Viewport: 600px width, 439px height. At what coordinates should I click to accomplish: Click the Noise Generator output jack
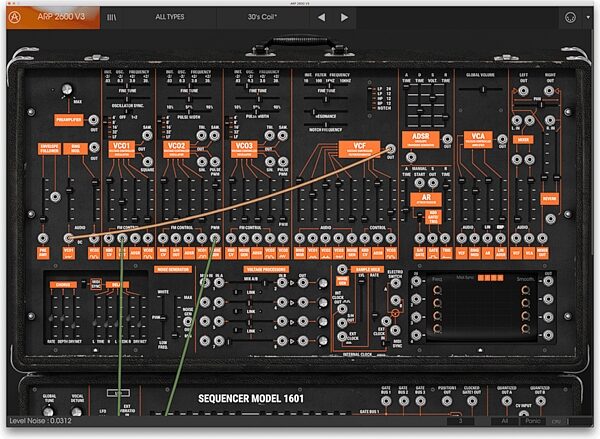tap(188, 321)
